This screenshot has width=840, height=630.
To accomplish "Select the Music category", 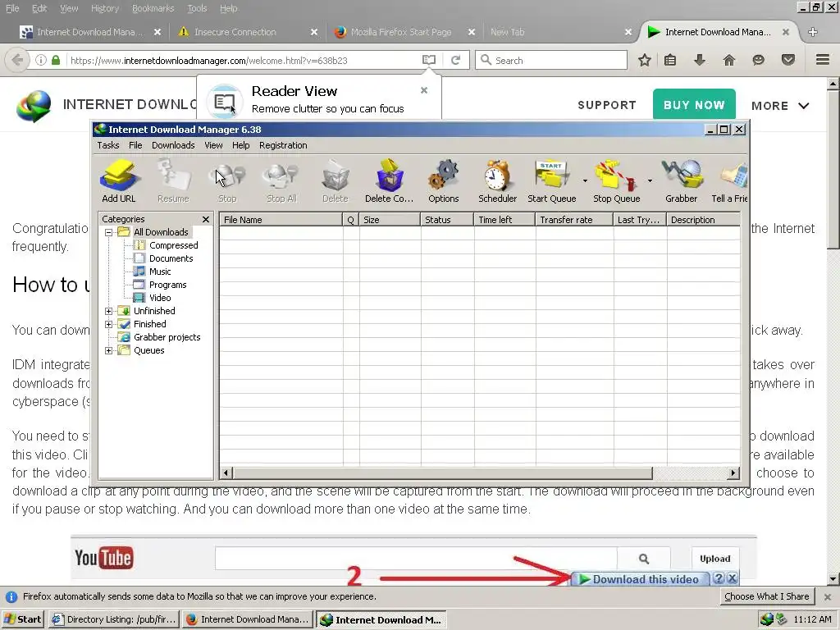I will coord(160,272).
